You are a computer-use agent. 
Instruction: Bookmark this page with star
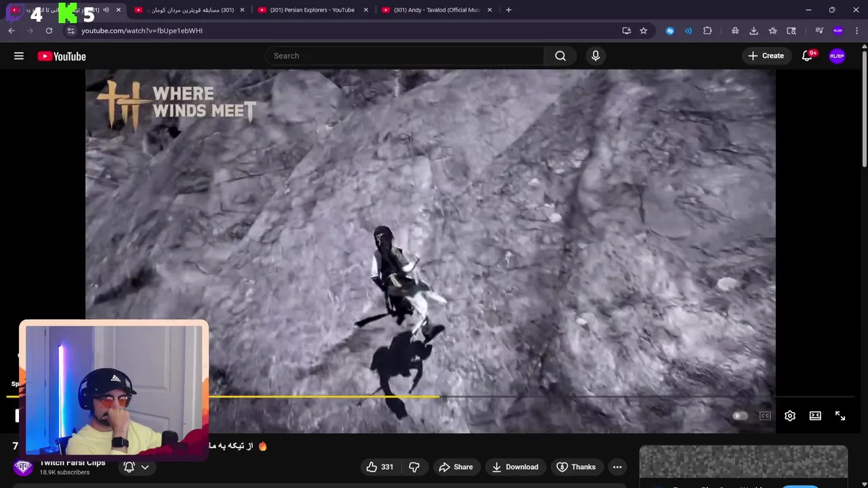coord(644,30)
